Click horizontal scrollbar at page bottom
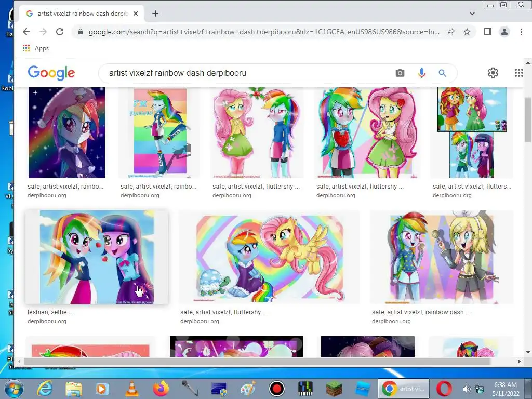The image size is (532, 399). [257, 362]
